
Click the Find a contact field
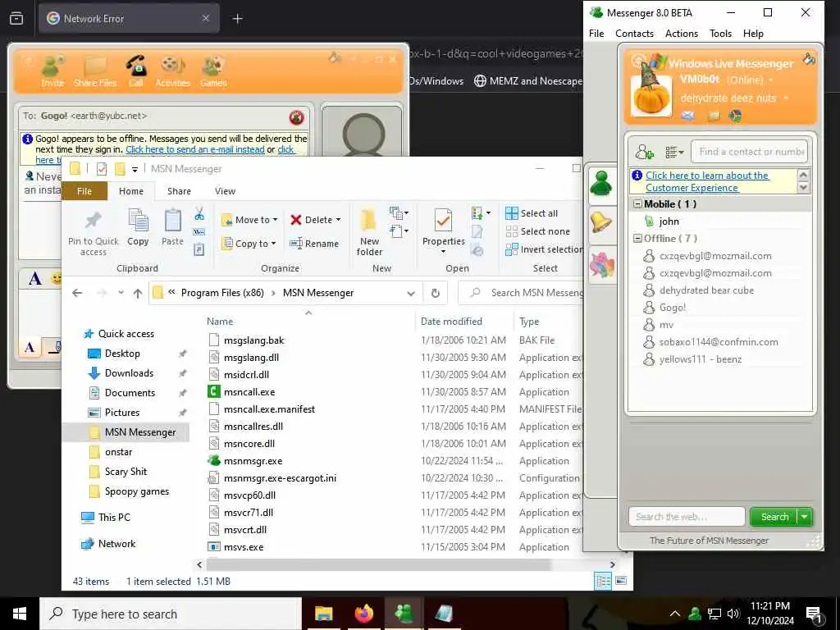point(750,152)
